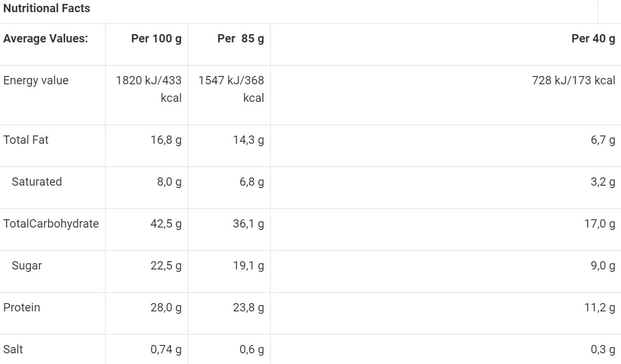Select the Total Fat row label
621x364 pixels.
click(26, 140)
